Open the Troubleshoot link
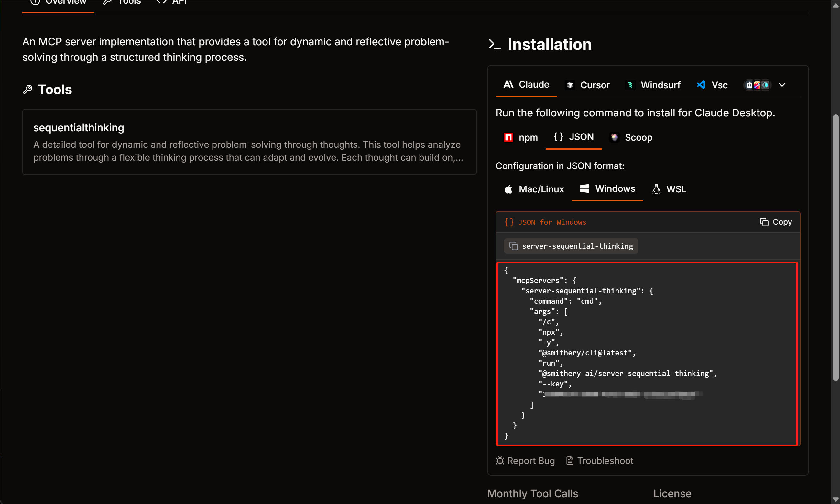840x504 pixels. [600, 461]
